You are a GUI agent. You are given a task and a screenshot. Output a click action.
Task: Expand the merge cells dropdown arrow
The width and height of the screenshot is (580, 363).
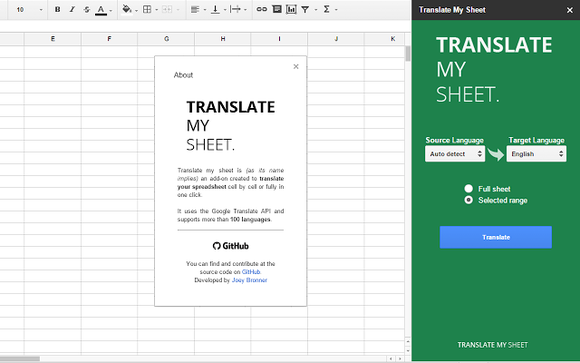click(177, 10)
